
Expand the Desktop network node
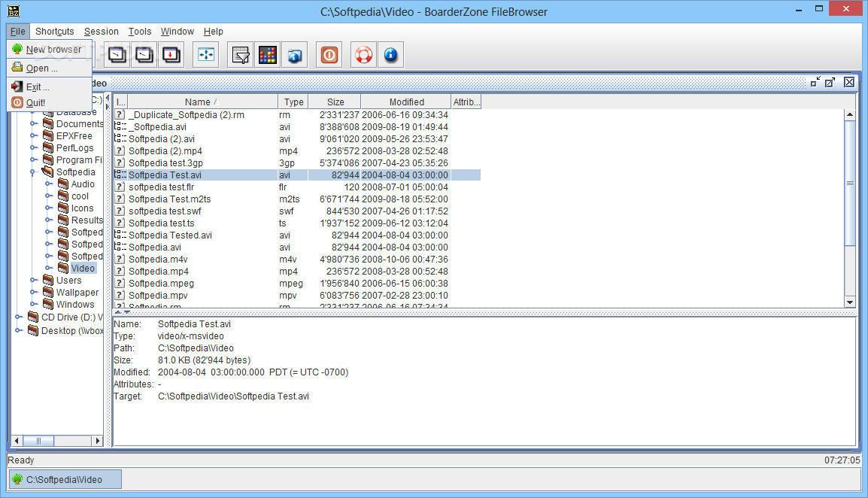(x=18, y=330)
